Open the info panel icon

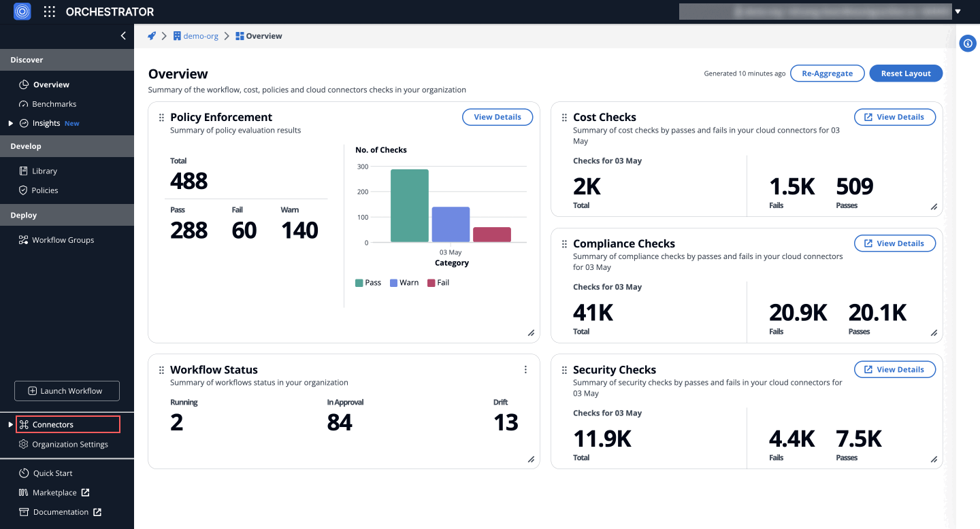968,44
